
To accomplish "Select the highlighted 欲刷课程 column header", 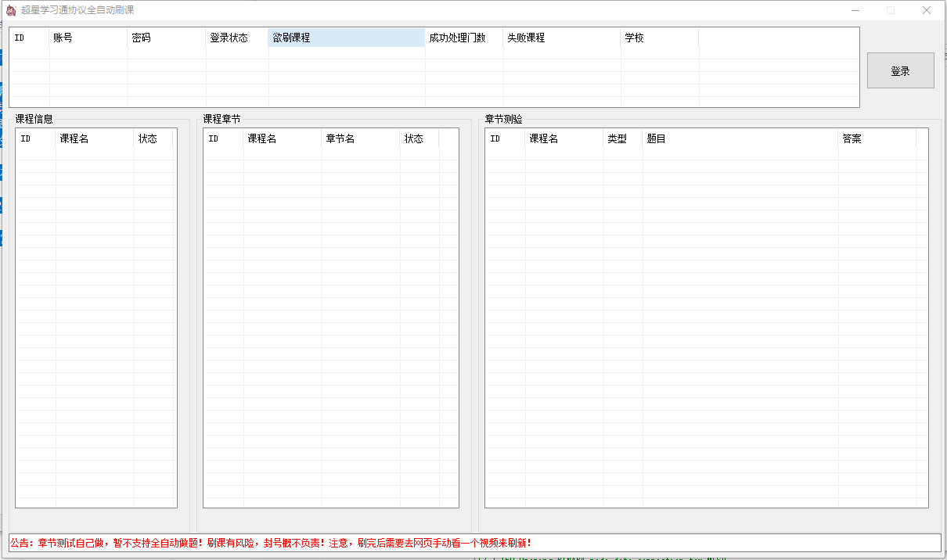I will coord(346,37).
